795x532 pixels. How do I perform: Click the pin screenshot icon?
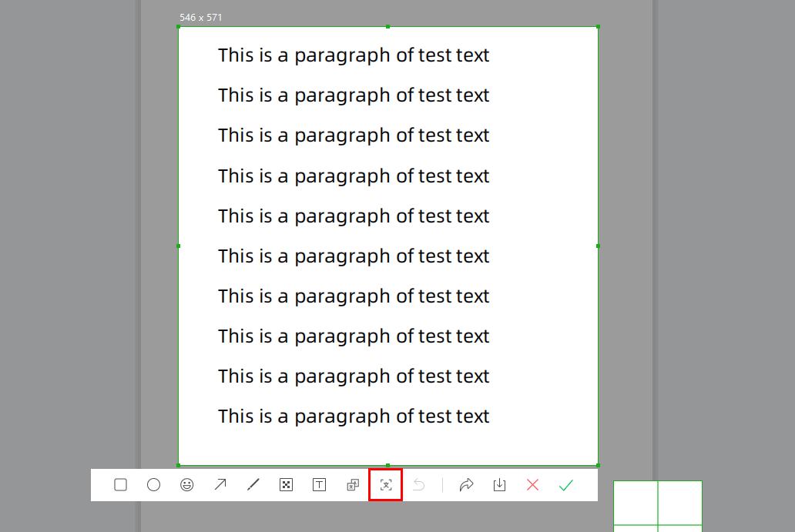[352, 485]
